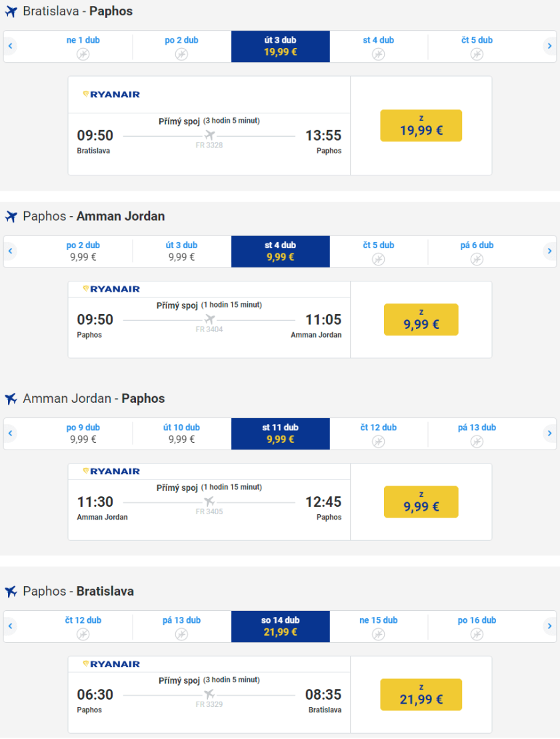Select po 2 dub 9,99 € Paphos–Amman date

pos(83,251)
